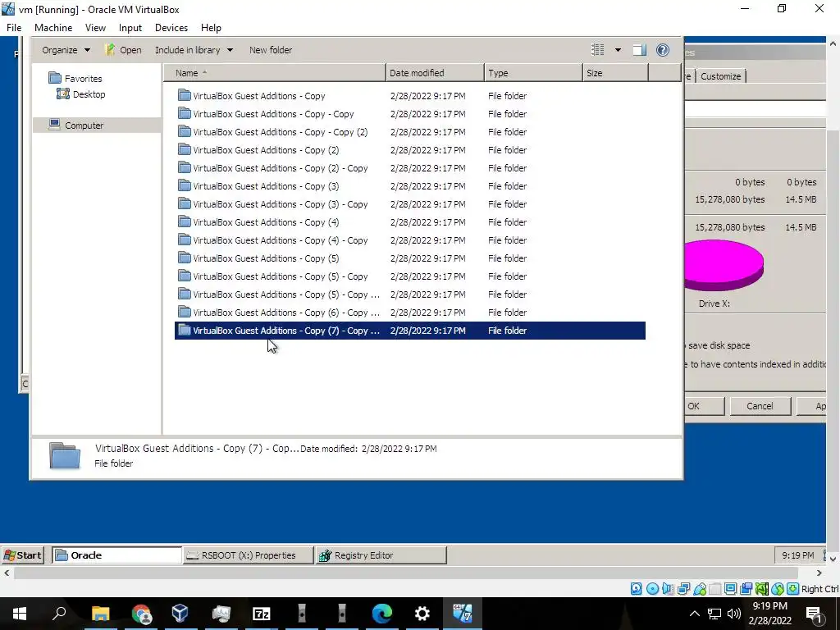Click the hard disk activity indicator icon

tap(636, 589)
